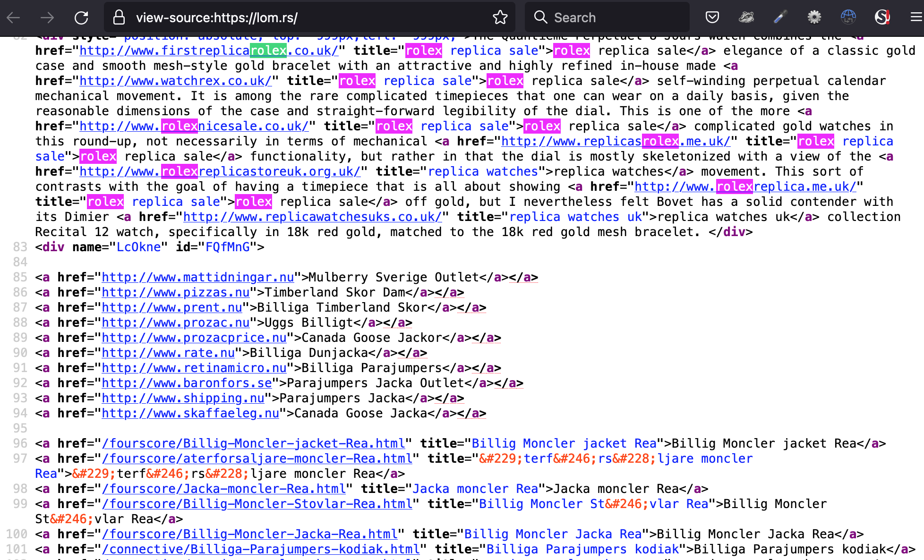Open the prozac.nu link
924x560 pixels.
[176, 322]
